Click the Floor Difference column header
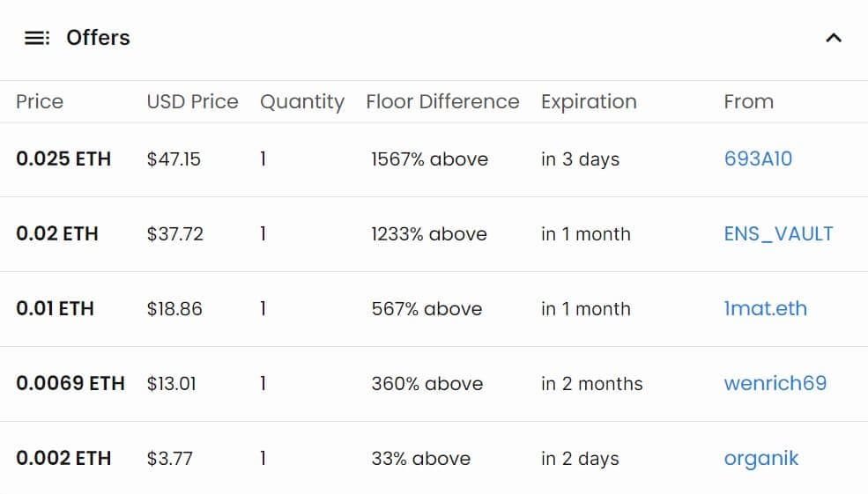This screenshot has width=868, height=494. 442,102
